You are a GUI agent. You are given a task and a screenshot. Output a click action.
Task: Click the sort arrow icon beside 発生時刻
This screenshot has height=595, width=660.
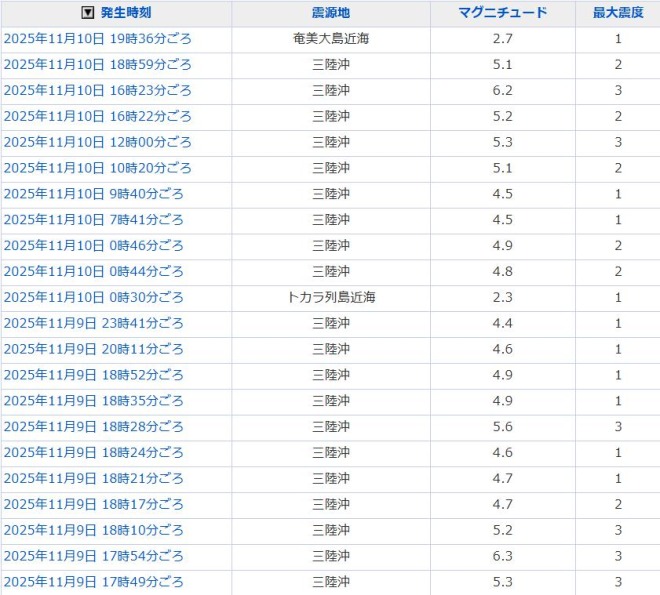coord(88,13)
